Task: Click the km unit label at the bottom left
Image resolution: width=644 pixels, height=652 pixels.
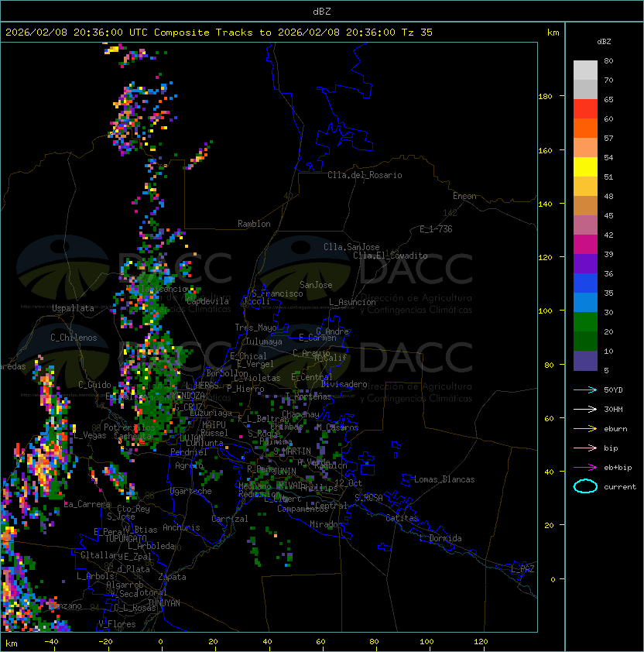Action: 12,643
